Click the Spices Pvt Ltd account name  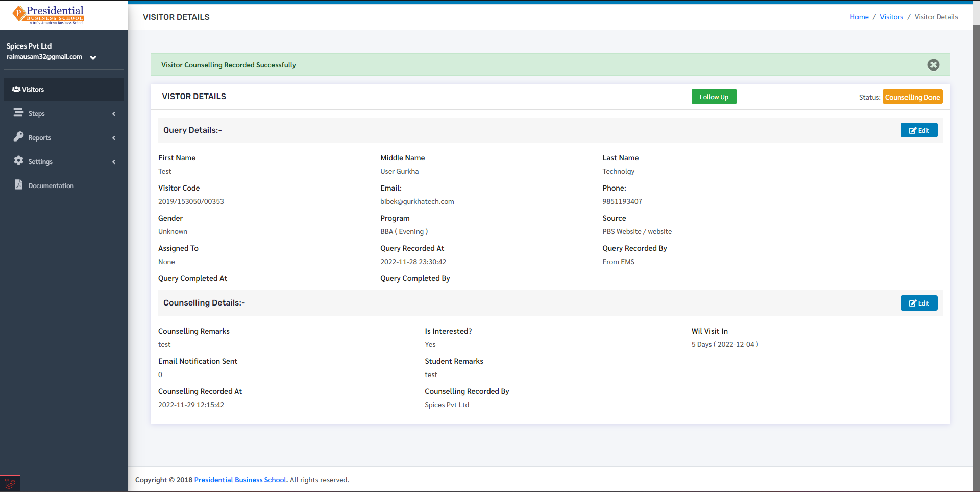coord(29,46)
